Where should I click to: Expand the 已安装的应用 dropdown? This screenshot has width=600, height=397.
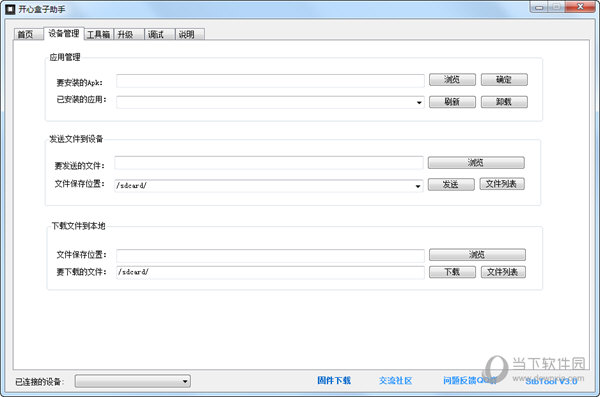tap(270, 102)
